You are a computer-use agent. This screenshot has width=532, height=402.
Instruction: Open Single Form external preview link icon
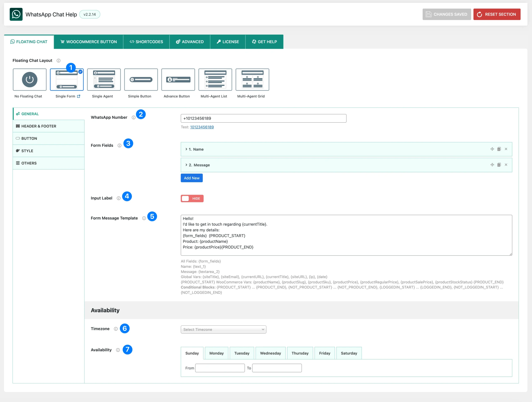click(x=79, y=96)
